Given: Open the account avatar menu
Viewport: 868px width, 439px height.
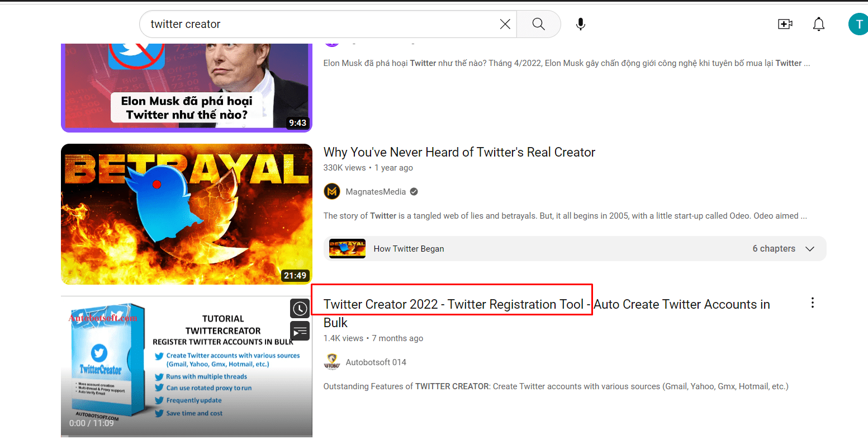Looking at the screenshot, I should (858, 24).
